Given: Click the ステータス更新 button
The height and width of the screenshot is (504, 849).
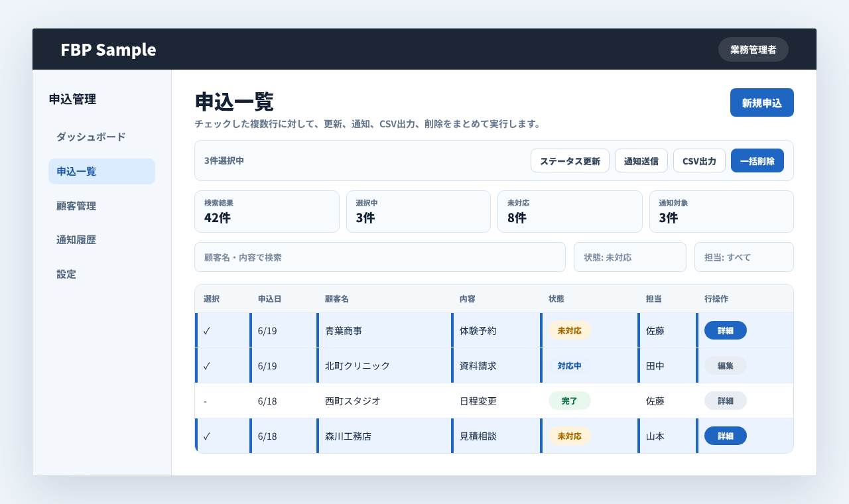Looking at the screenshot, I should (570, 160).
